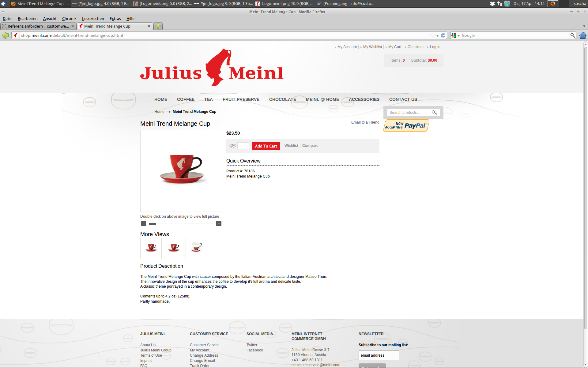Click the Dropbox tray icon

point(492,4)
